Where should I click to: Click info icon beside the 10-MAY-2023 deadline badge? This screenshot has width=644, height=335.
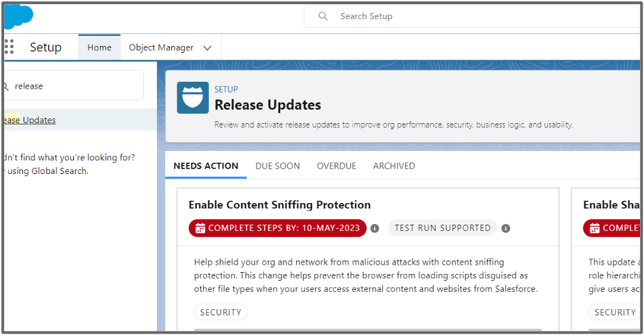[375, 228]
